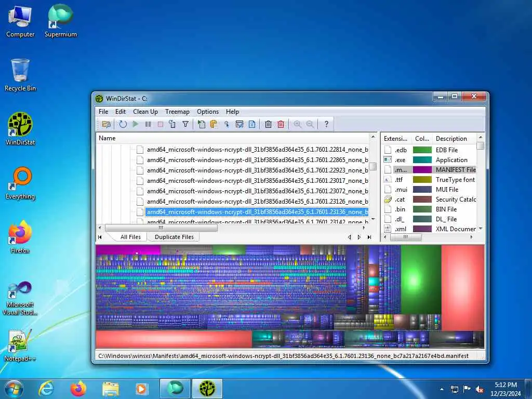Click the tab strip go-to-first arrow

(x=100, y=237)
